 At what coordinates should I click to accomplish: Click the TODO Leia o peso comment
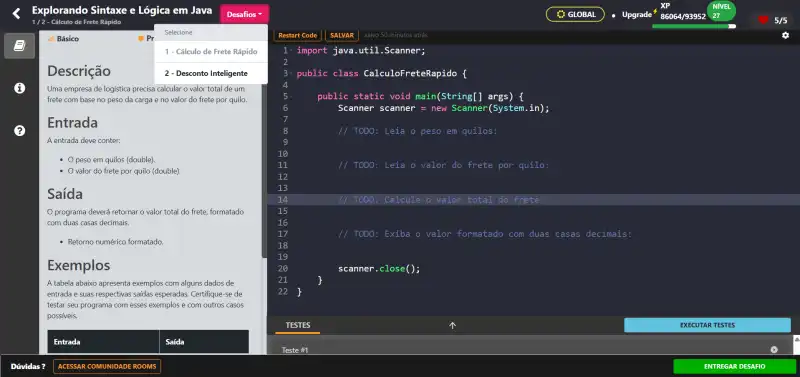coord(417,131)
